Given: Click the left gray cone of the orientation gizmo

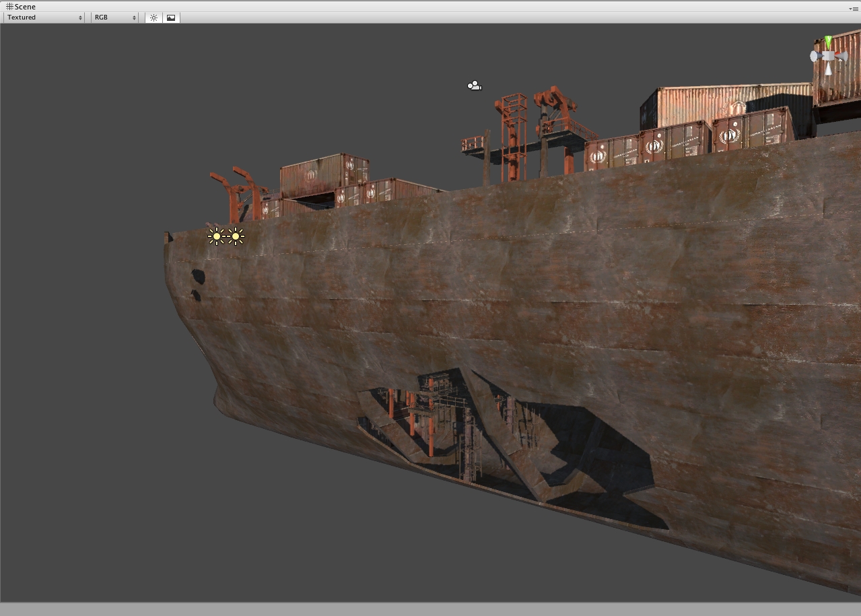Looking at the screenshot, I should tap(815, 57).
